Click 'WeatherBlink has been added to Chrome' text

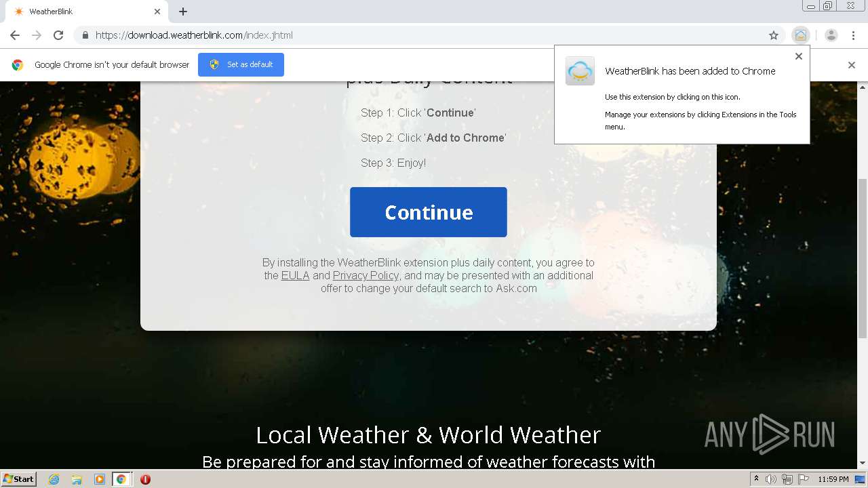click(690, 71)
